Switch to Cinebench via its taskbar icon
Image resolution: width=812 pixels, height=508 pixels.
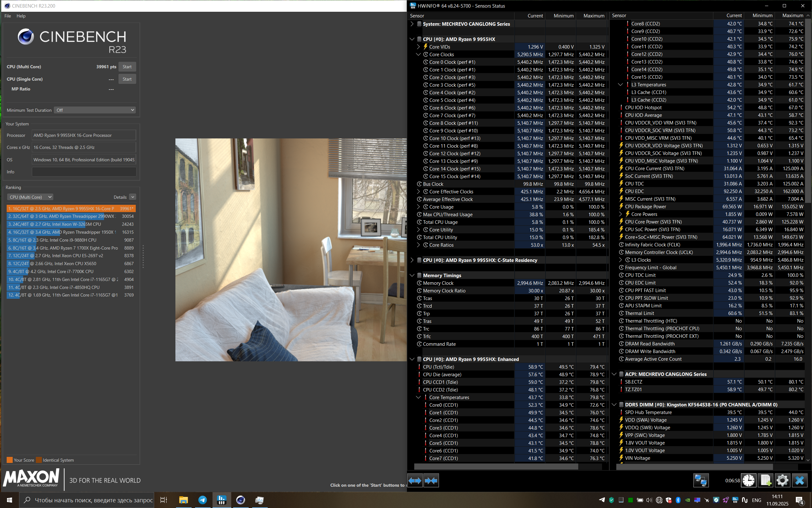point(240,500)
